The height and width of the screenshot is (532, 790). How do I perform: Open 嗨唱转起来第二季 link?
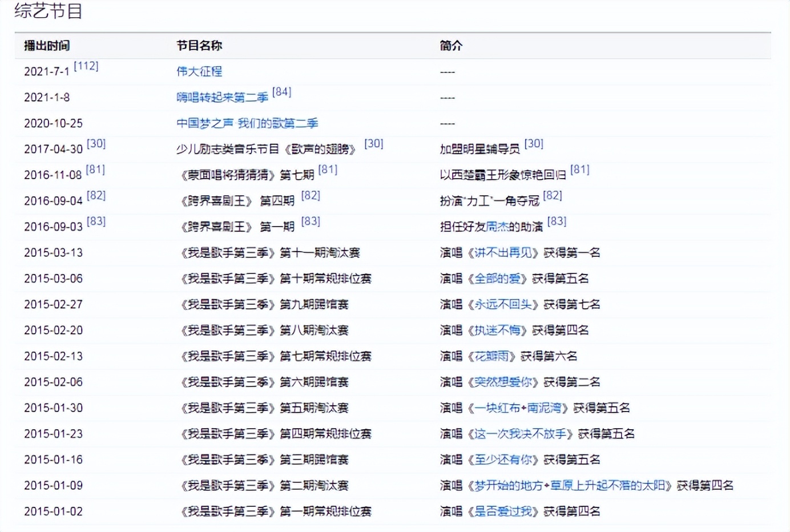pos(223,97)
